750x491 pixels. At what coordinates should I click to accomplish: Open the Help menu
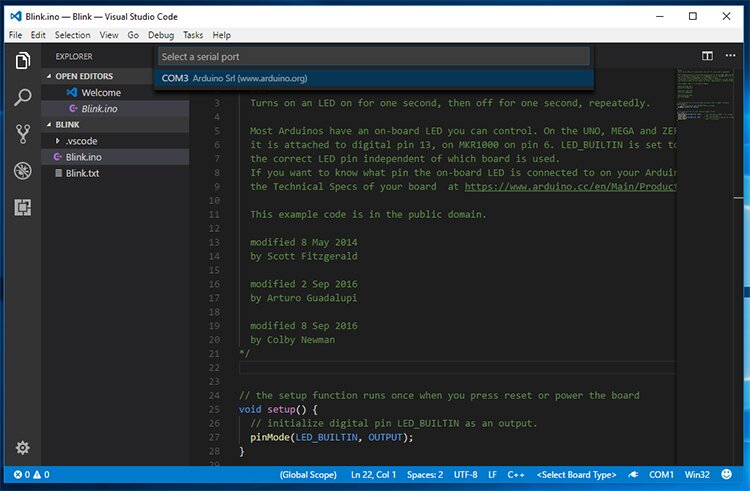[x=221, y=35]
